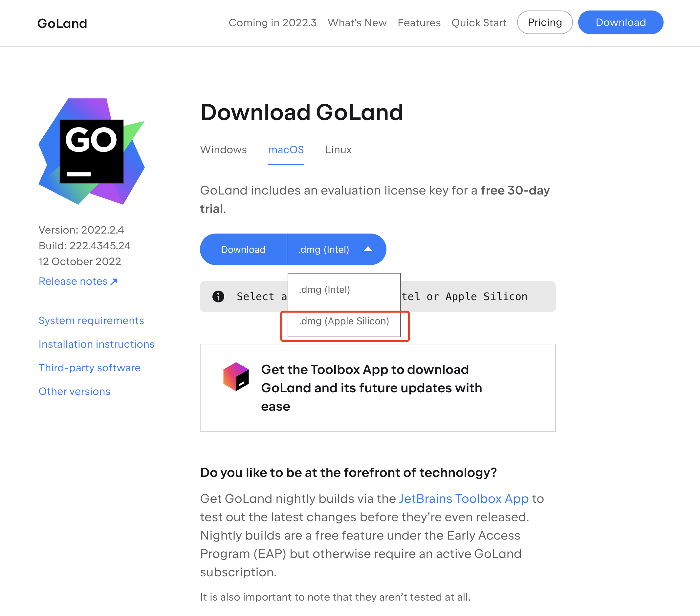This screenshot has height=616, width=700.
Task: Choose .dmg (Intel) from the list
Action: tap(324, 290)
